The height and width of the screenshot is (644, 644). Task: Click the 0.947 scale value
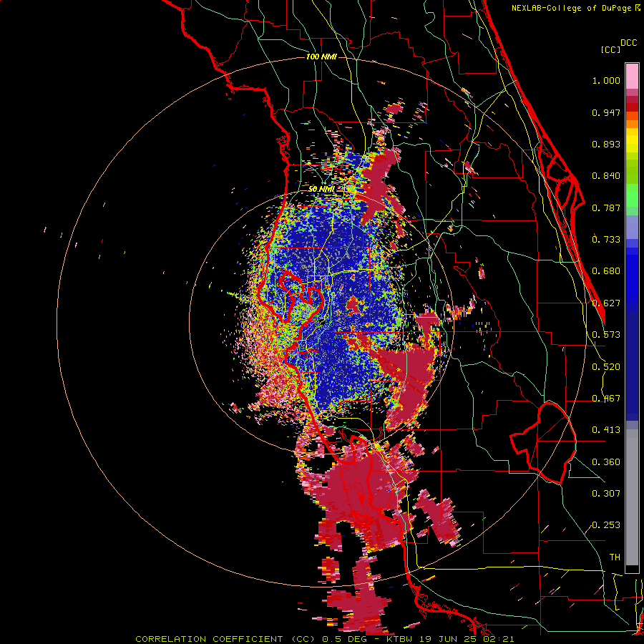click(606, 112)
